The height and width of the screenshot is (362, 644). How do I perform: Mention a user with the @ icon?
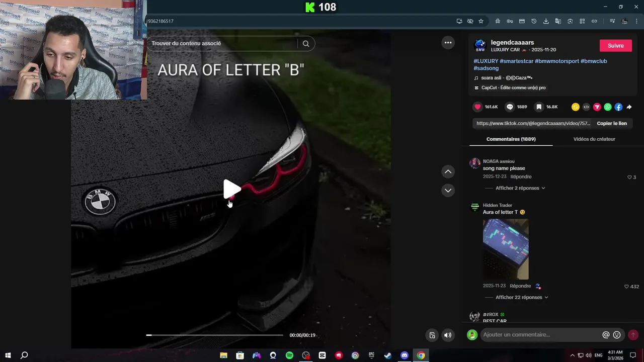click(x=606, y=335)
